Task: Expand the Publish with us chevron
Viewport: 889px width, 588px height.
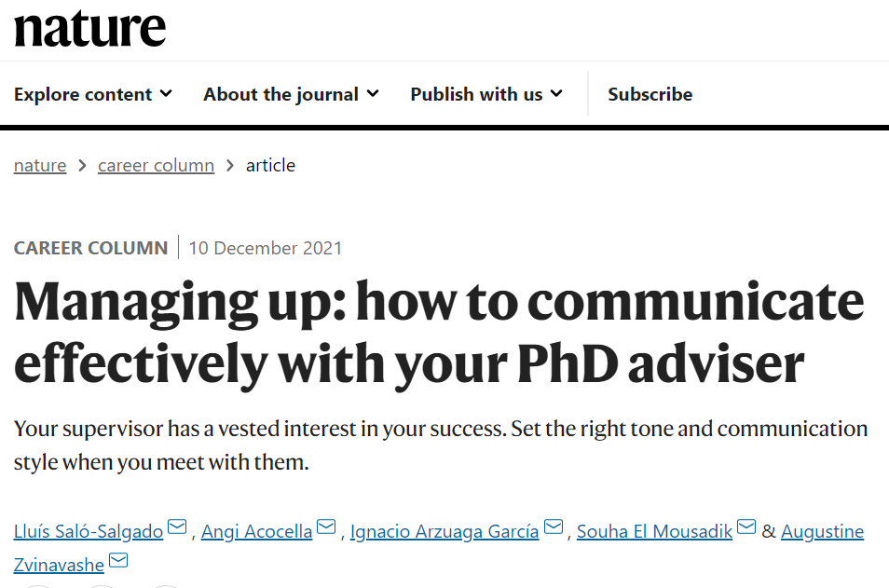Action: (x=556, y=93)
